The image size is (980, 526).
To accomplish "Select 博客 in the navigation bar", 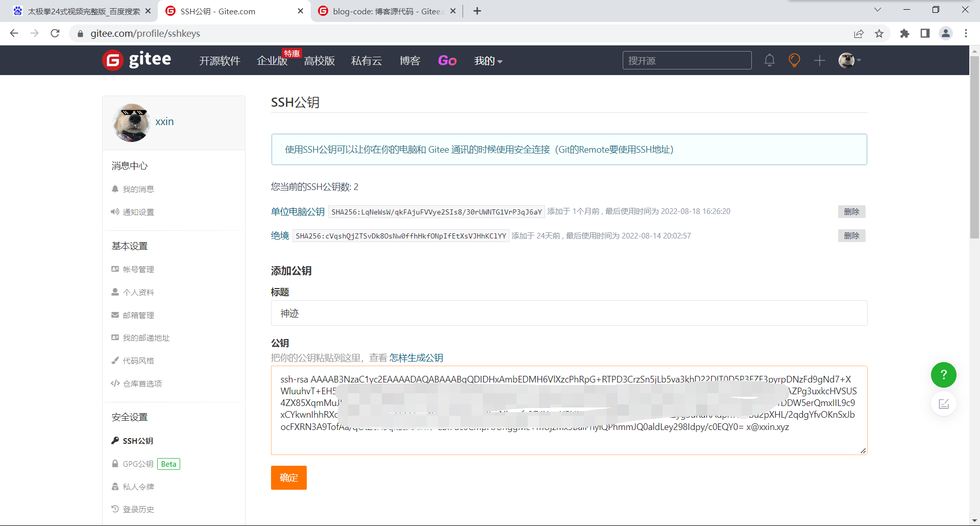I will (410, 60).
